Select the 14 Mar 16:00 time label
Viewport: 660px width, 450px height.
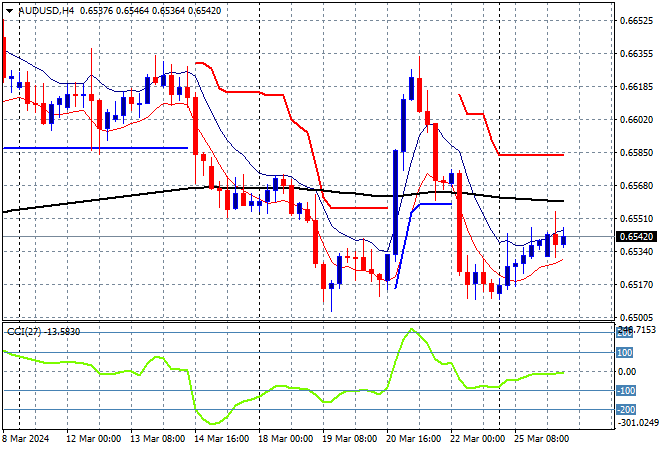coord(220,438)
